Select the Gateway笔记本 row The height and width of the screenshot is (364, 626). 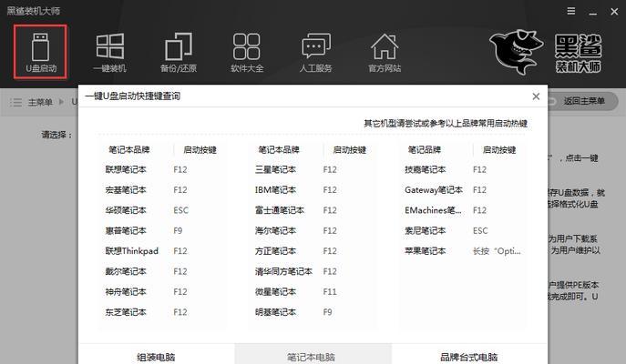[x=462, y=190]
